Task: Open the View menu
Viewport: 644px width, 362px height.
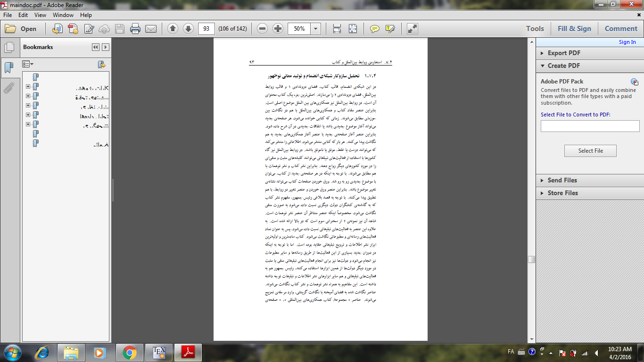Action: point(40,15)
